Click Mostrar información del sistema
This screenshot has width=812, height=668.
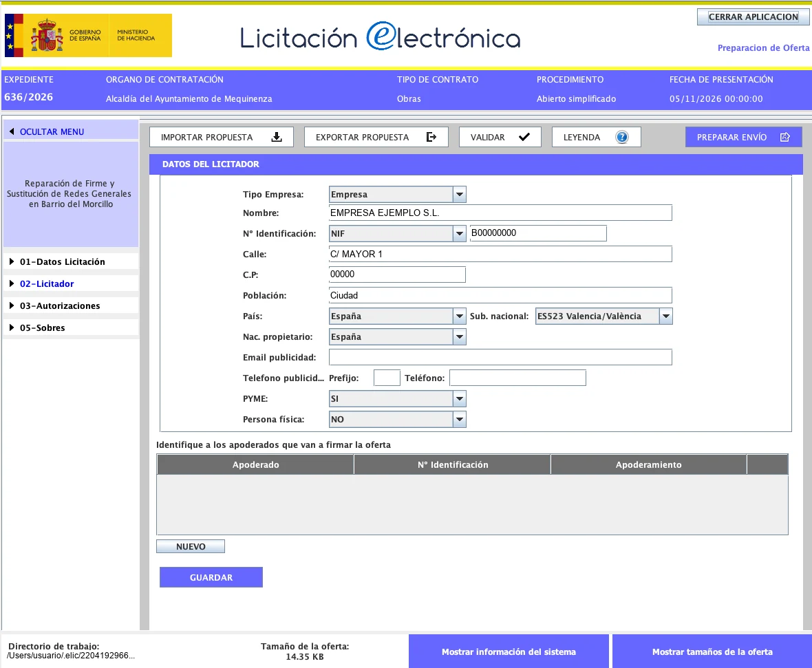click(x=509, y=651)
